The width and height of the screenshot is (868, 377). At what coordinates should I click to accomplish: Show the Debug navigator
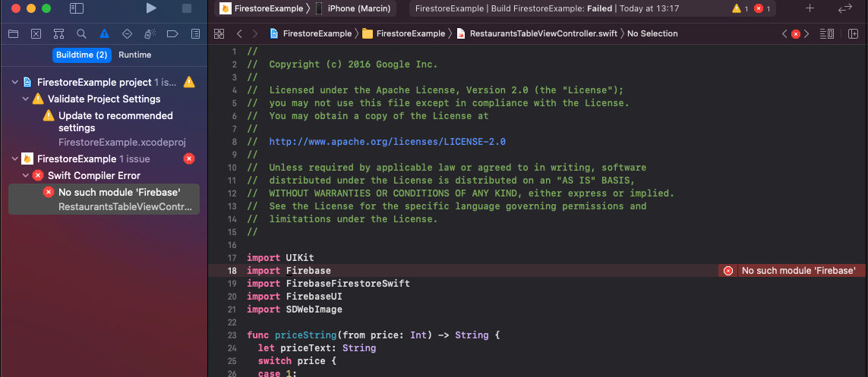[150, 33]
